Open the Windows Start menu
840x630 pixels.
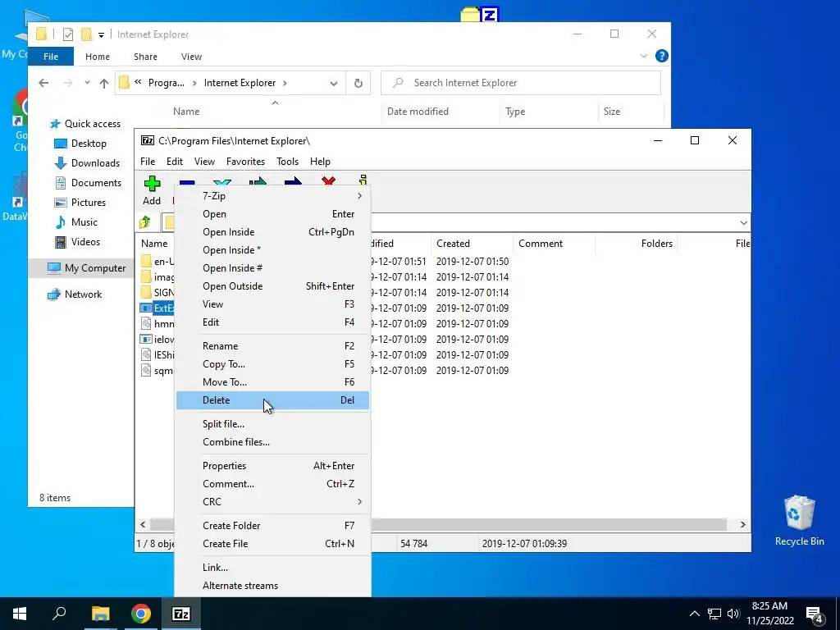tap(20, 614)
